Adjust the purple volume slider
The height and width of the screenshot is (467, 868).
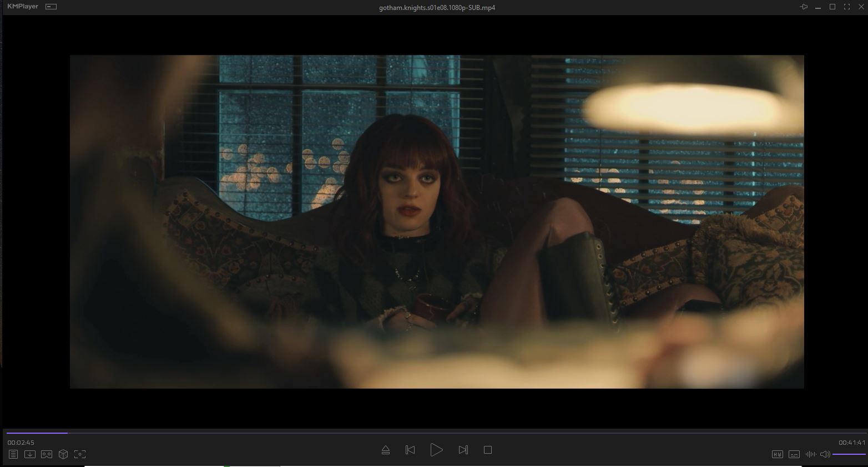(849, 454)
